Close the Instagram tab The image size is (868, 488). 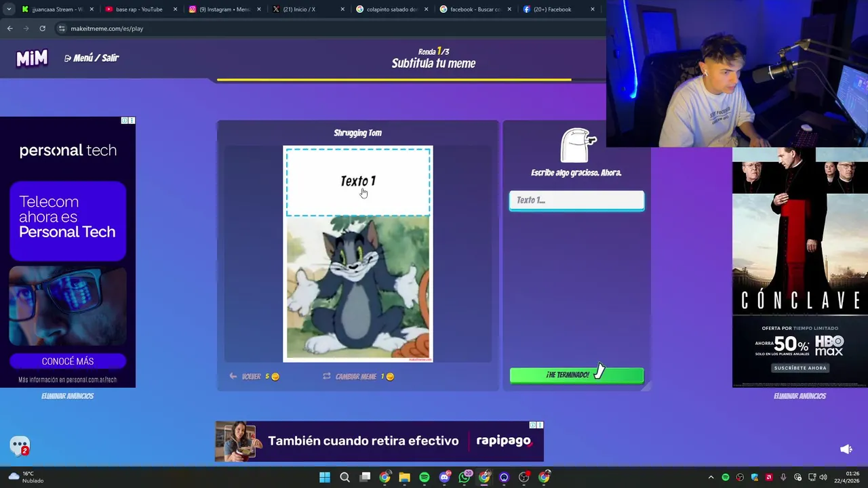click(x=259, y=9)
